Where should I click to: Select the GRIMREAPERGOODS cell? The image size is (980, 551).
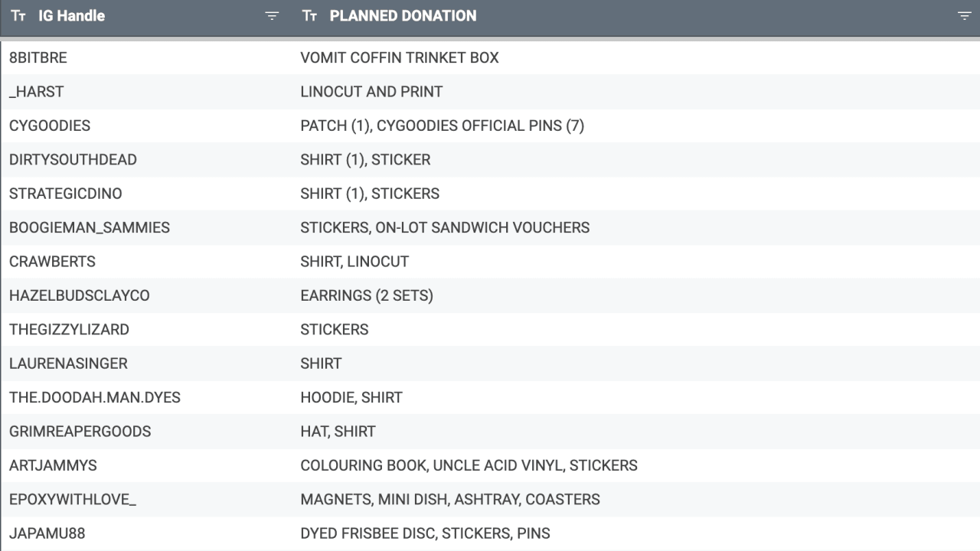80,432
